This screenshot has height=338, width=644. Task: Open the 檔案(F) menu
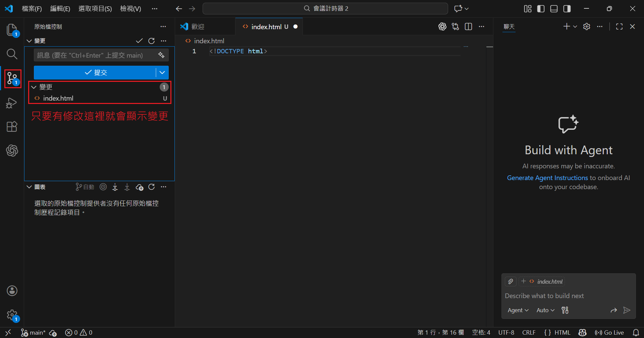[x=32, y=9]
